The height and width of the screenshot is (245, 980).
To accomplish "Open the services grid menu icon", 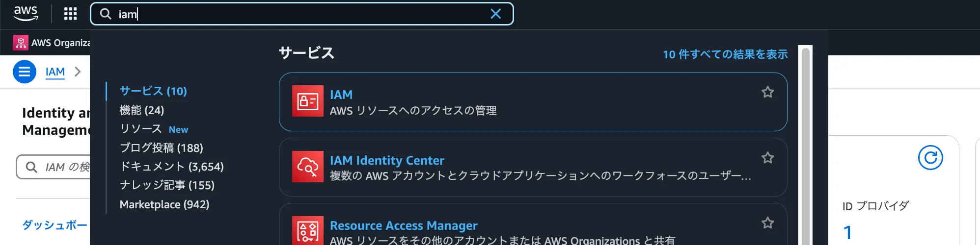I will (x=70, y=14).
